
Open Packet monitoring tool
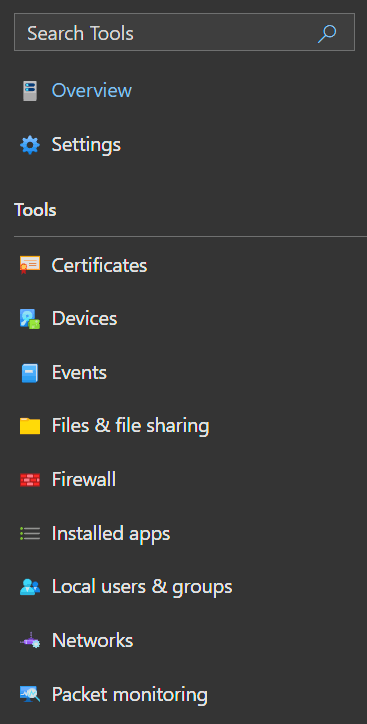coord(130,694)
